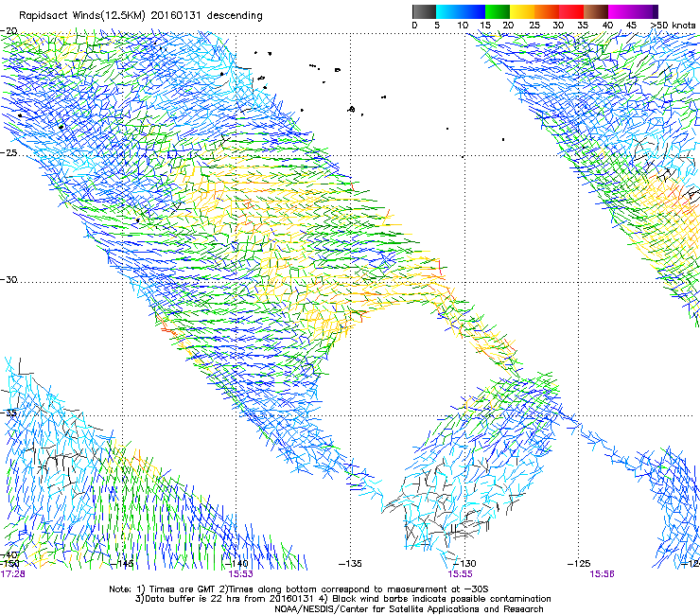Click the '35' label under the color scale
Screen dimensions: 700x615
(583, 26)
